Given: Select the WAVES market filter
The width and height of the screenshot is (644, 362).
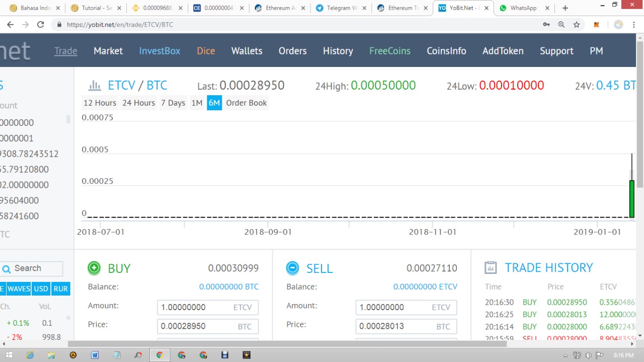Looking at the screenshot, I should [x=19, y=289].
